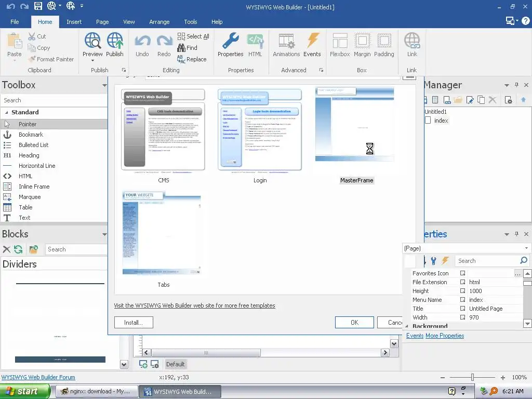Toggle the Favorites Icon property marker
Screen dimensions: 532x399
[x=462, y=273]
